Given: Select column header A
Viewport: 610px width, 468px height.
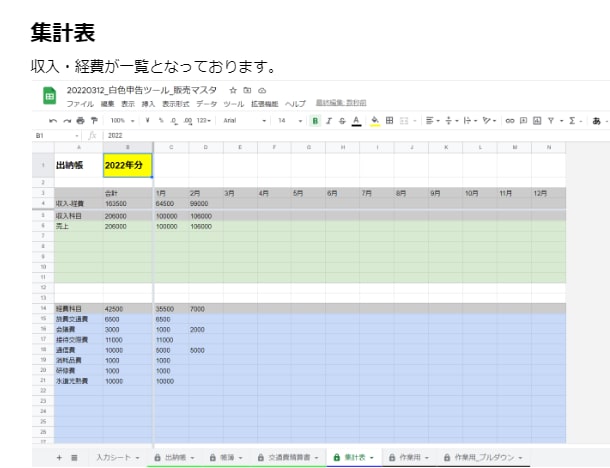Looking at the screenshot, I should pyautogui.click(x=79, y=147).
